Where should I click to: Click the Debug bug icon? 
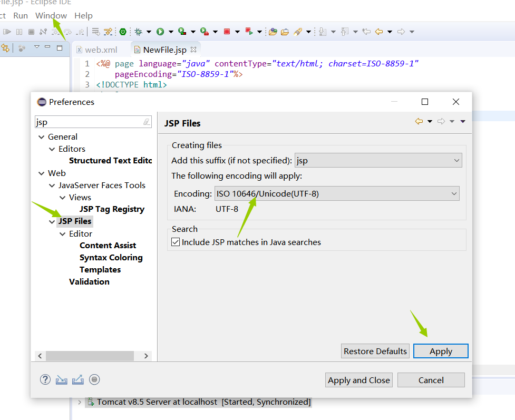click(139, 32)
